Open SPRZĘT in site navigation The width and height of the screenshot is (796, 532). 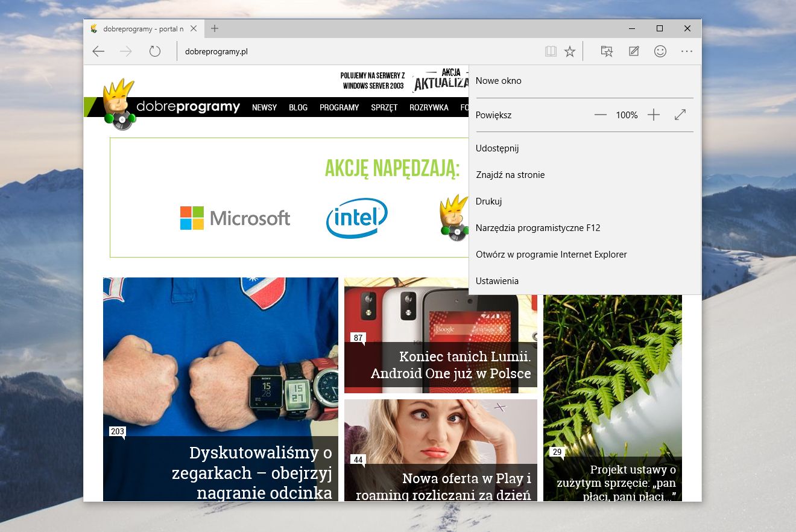tap(384, 107)
